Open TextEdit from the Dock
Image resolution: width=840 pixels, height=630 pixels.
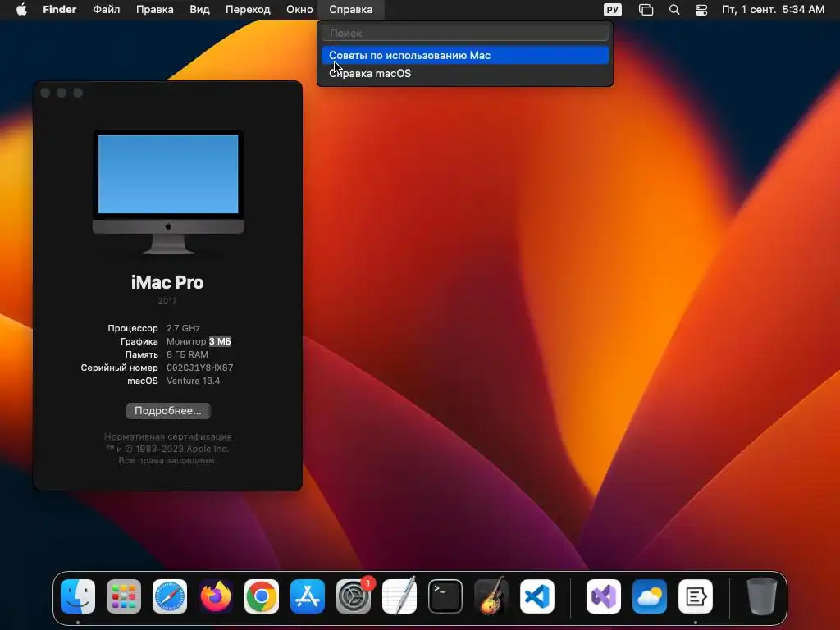399,596
